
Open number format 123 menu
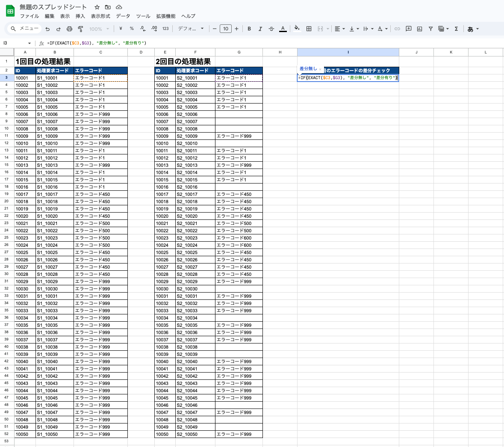point(165,29)
